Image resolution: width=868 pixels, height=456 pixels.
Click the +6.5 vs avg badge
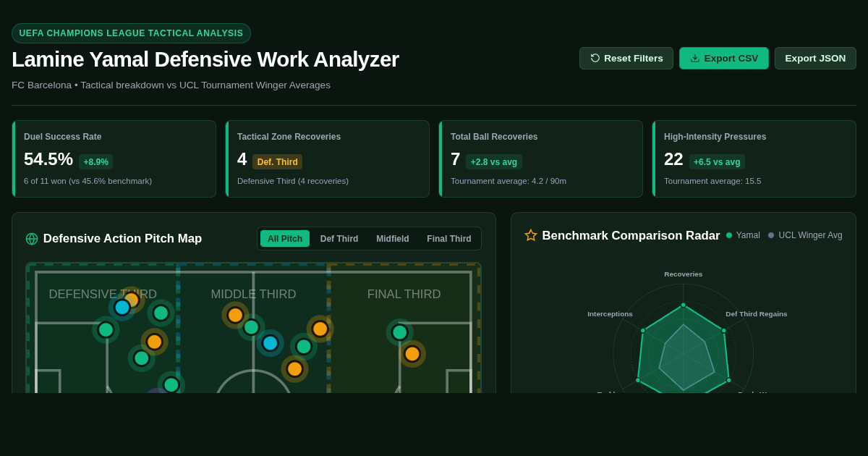(x=718, y=162)
